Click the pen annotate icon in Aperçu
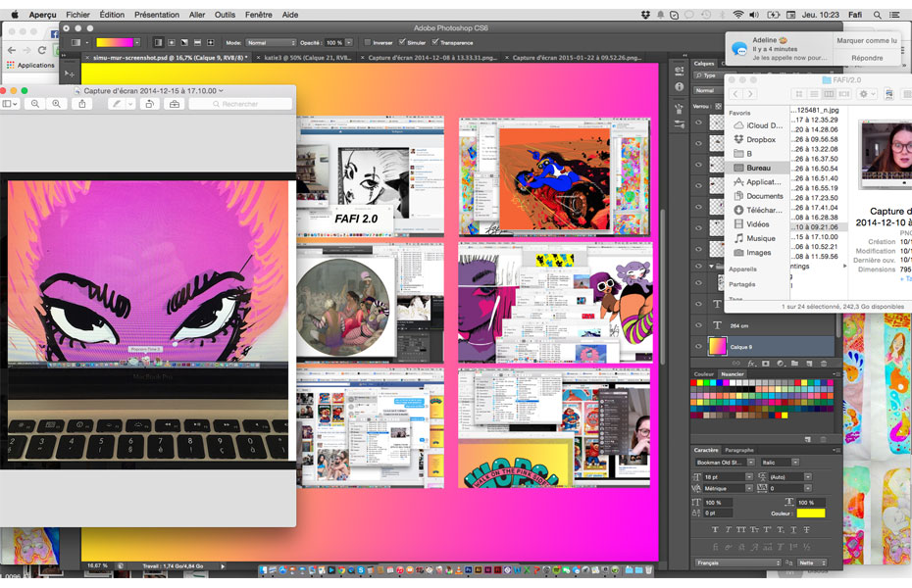This screenshot has height=588, width=912. [117, 104]
